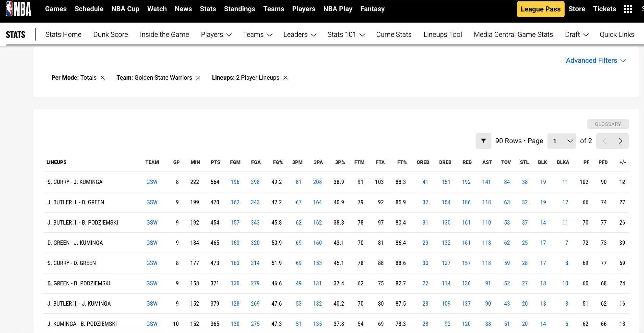Go to Stats Home

pos(63,34)
